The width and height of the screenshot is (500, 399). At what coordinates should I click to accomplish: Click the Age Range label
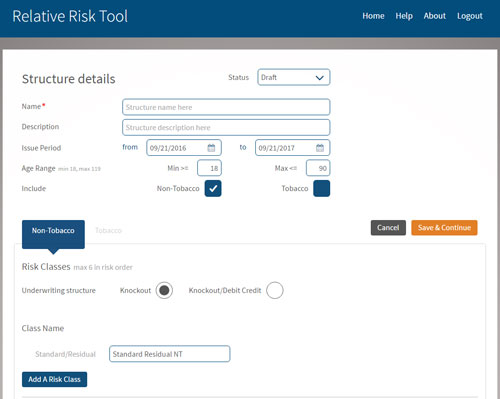38,168
